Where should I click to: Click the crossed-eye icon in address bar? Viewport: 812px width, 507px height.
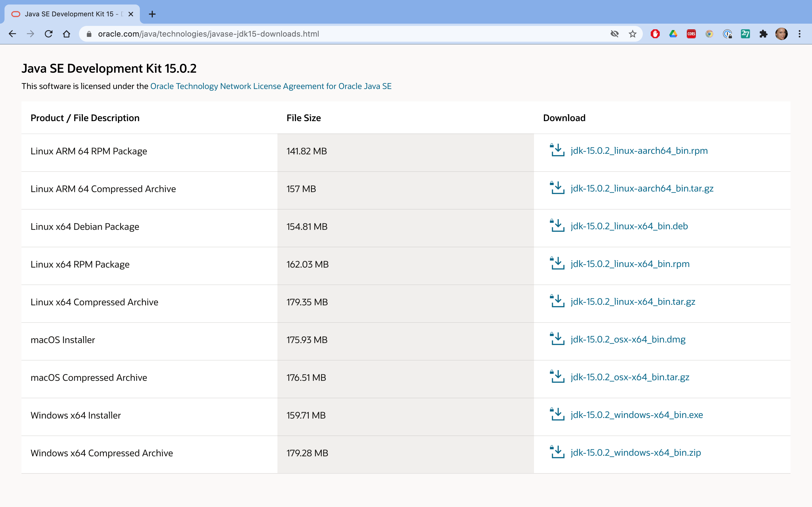click(614, 34)
